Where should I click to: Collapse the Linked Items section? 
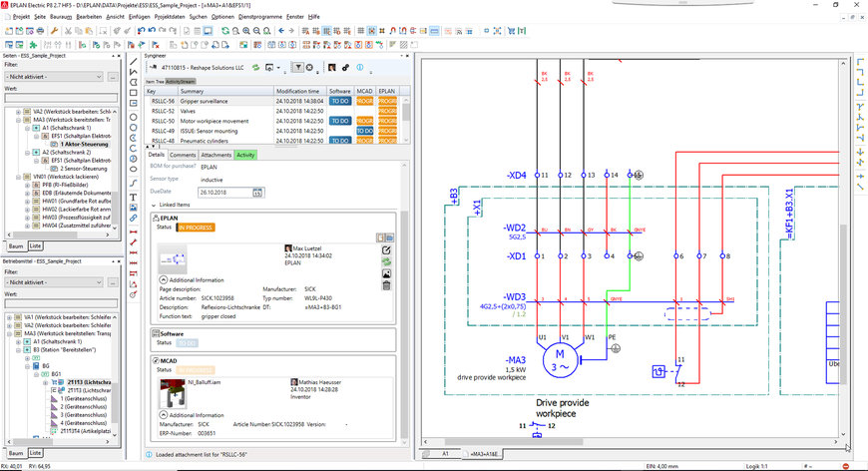[154, 205]
